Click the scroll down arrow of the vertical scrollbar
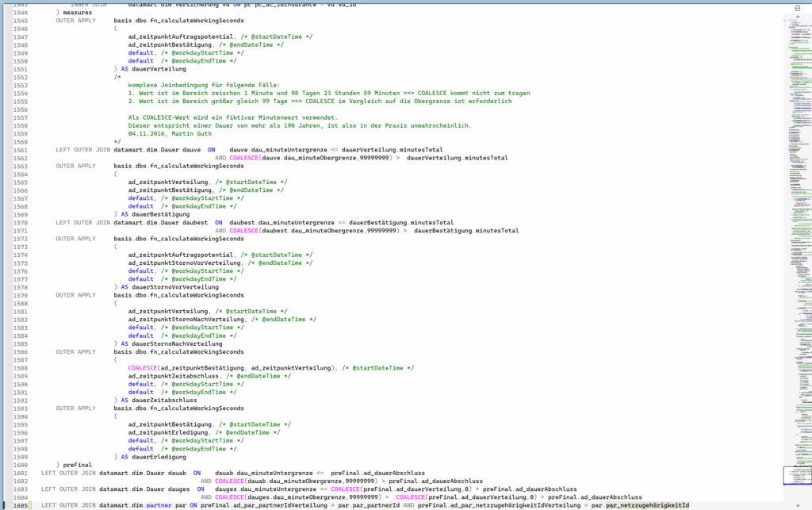 [798, 505]
